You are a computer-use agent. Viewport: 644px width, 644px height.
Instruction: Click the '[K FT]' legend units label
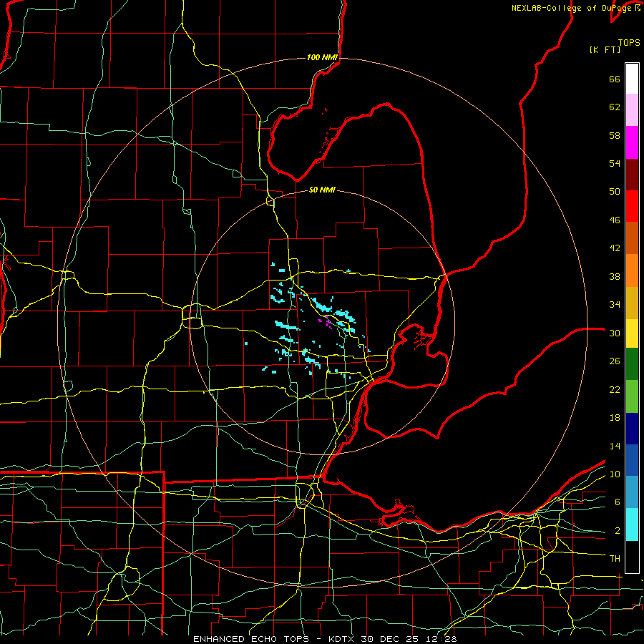605,49
